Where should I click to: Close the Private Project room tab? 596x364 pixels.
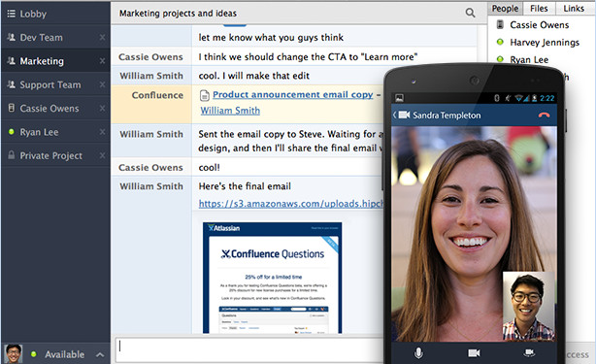[102, 155]
